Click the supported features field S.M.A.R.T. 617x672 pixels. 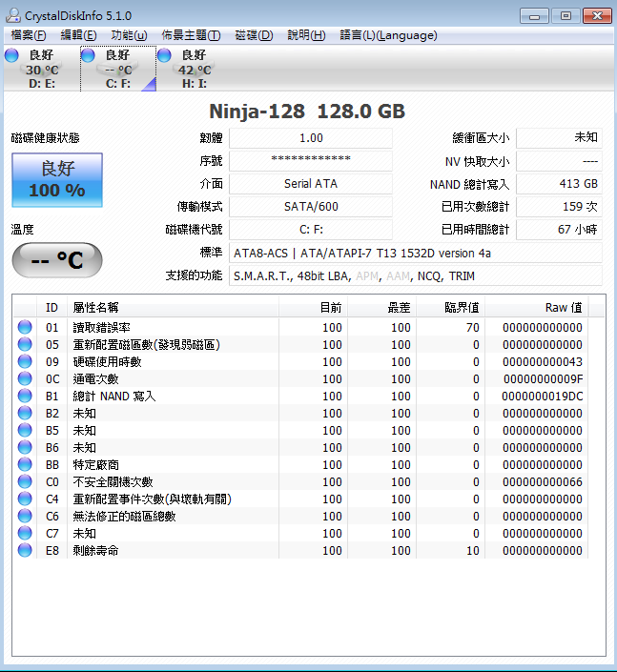click(x=416, y=276)
